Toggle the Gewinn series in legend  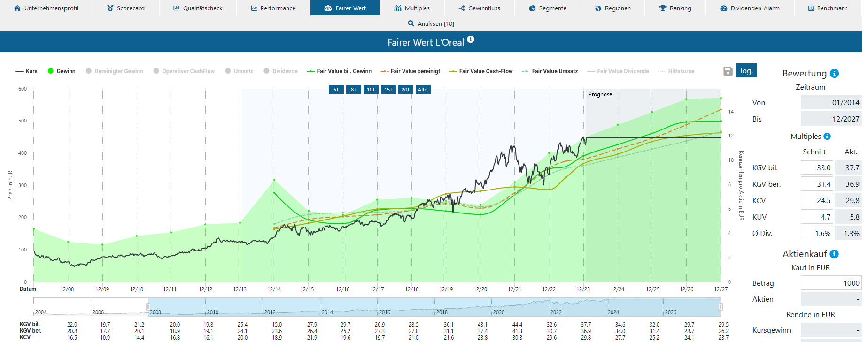point(62,71)
